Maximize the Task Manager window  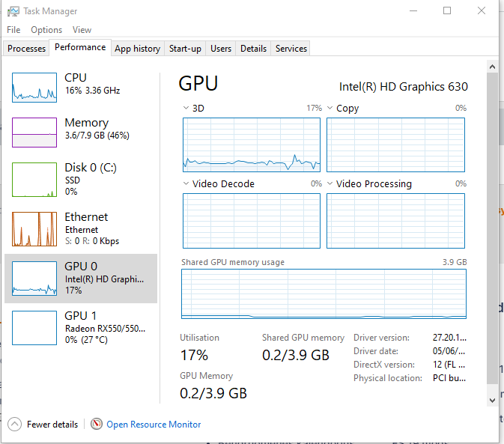[x=447, y=11]
